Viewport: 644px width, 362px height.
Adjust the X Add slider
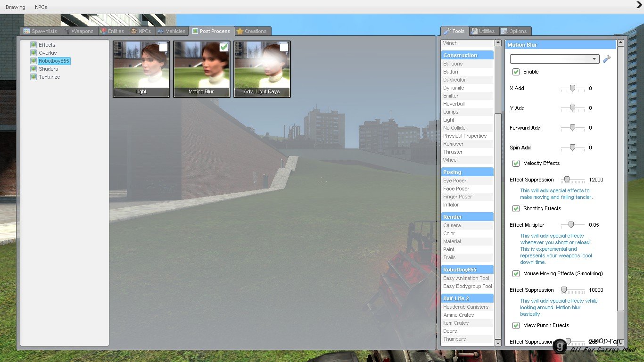pyautogui.click(x=572, y=88)
